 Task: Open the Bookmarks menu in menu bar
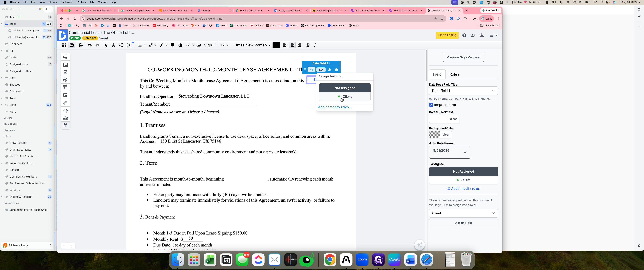[x=67, y=2]
